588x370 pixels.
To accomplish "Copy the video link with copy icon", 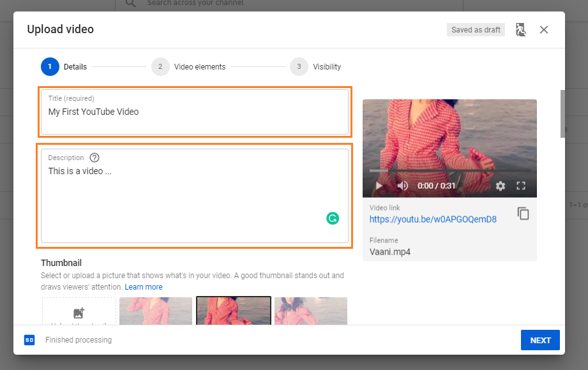I will (523, 213).
